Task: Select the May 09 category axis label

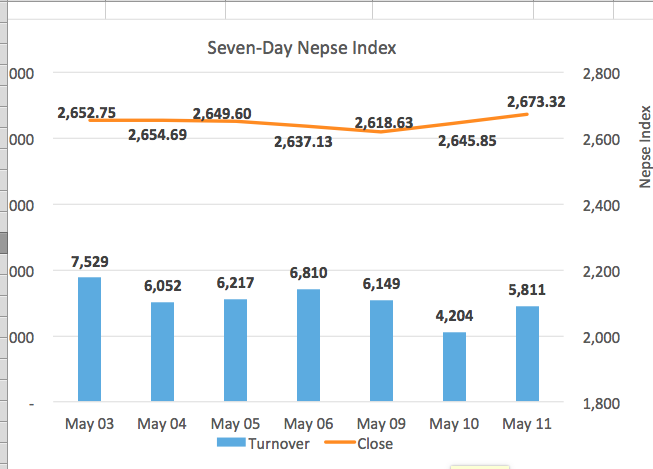Action: click(381, 424)
